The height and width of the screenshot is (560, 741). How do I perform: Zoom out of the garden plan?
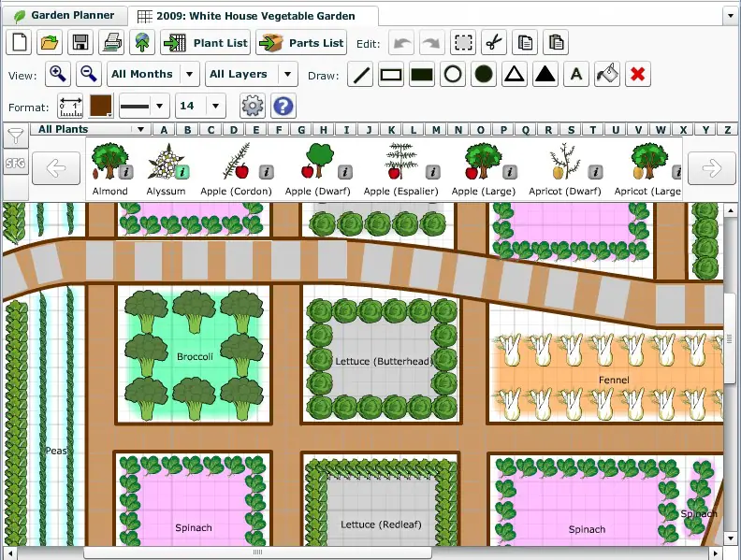[x=89, y=74]
